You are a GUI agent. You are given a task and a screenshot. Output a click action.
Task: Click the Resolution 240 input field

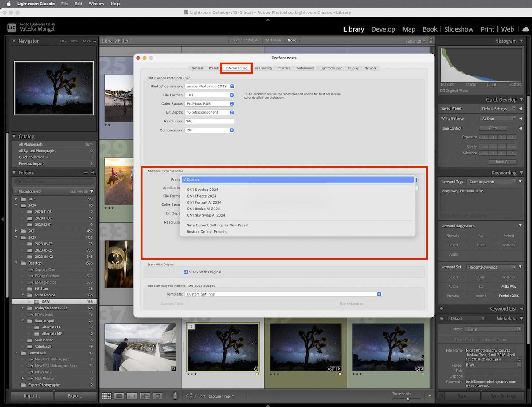209,121
